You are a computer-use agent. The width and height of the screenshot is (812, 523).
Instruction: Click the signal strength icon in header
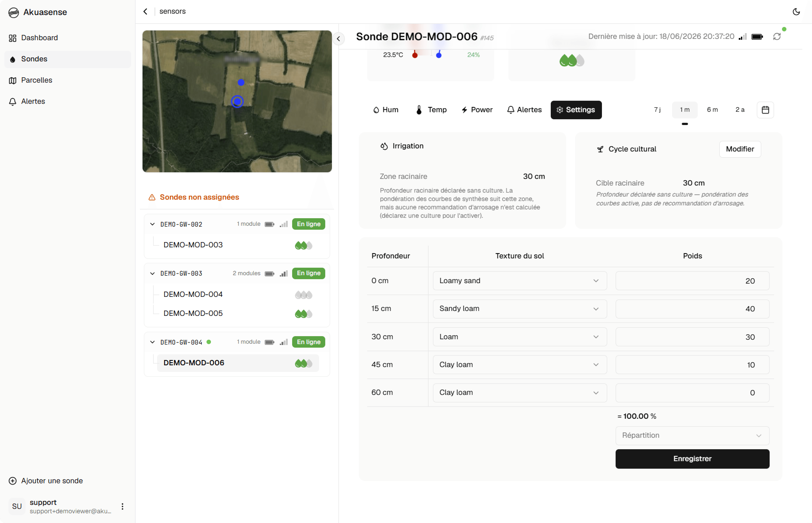pyautogui.click(x=742, y=37)
